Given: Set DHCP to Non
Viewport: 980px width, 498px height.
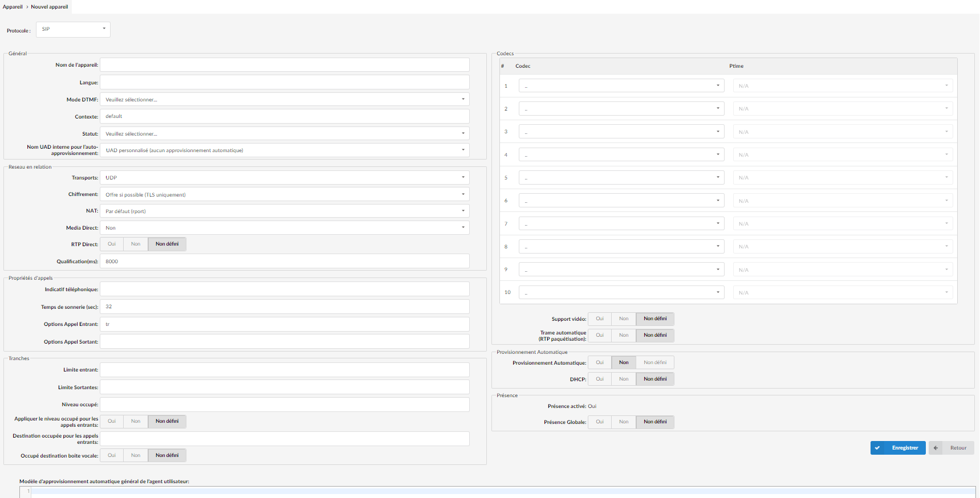Looking at the screenshot, I should click(624, 379).
